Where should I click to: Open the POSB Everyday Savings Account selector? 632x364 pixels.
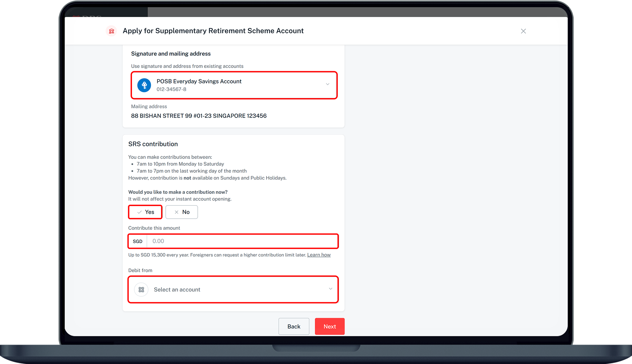[234, 85]
